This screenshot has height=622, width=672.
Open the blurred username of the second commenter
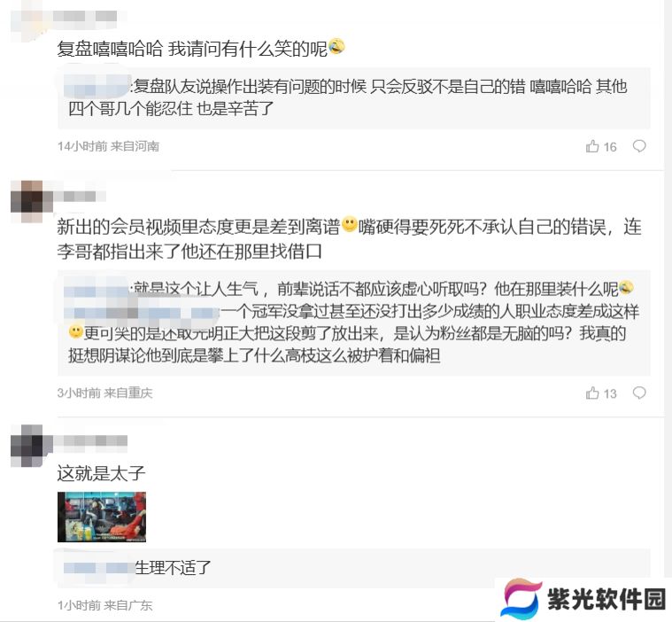coord(80,196)
